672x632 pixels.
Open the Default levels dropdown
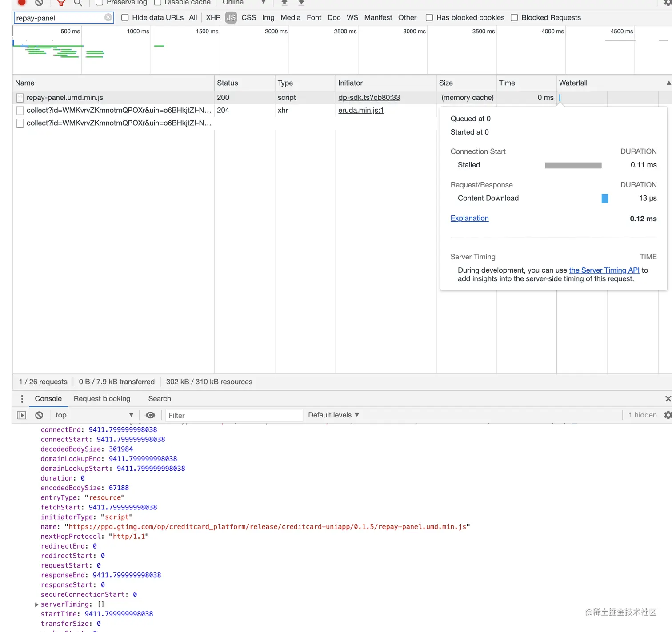333,415
